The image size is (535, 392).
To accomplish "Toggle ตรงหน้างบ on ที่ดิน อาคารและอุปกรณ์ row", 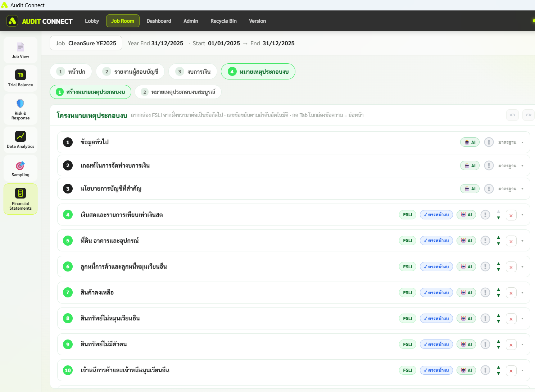I will tap(436, 241).
